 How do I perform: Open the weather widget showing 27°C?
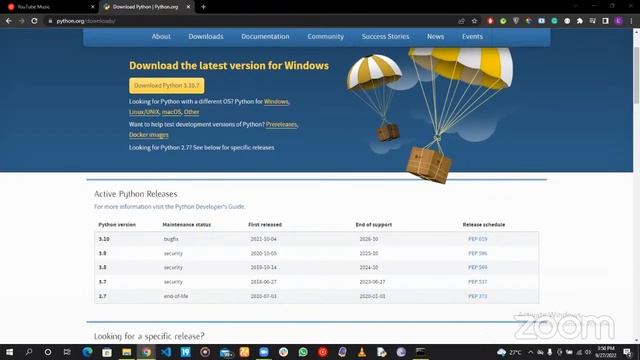point(509,352)
